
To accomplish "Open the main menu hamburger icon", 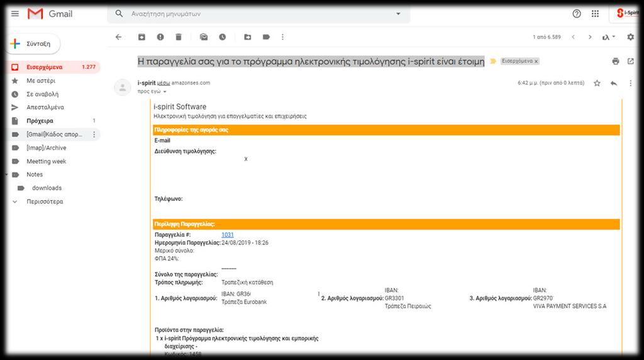I will click(15, 14).
